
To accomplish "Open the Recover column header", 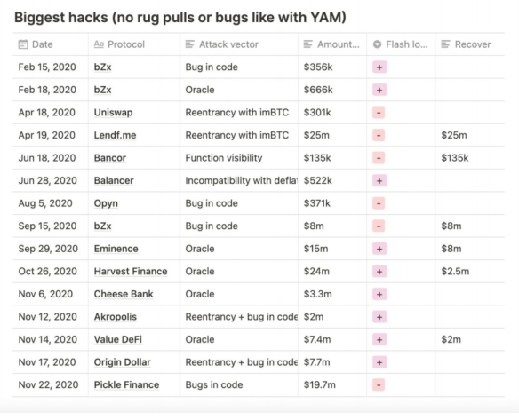I will [470, 44].
